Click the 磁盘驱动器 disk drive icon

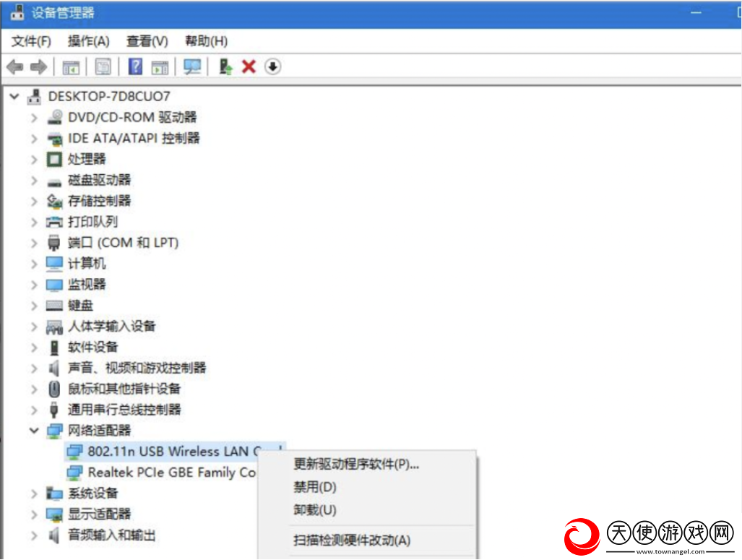coord(54,182)
